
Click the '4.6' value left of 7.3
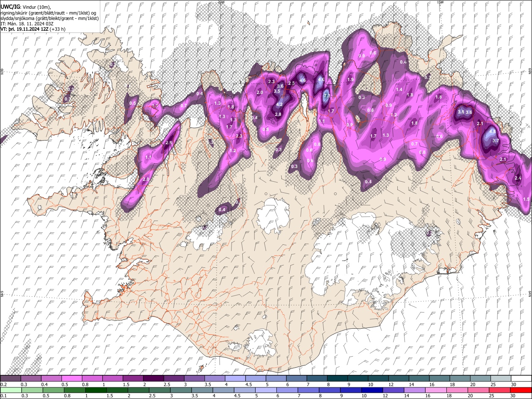coord(303,81)
